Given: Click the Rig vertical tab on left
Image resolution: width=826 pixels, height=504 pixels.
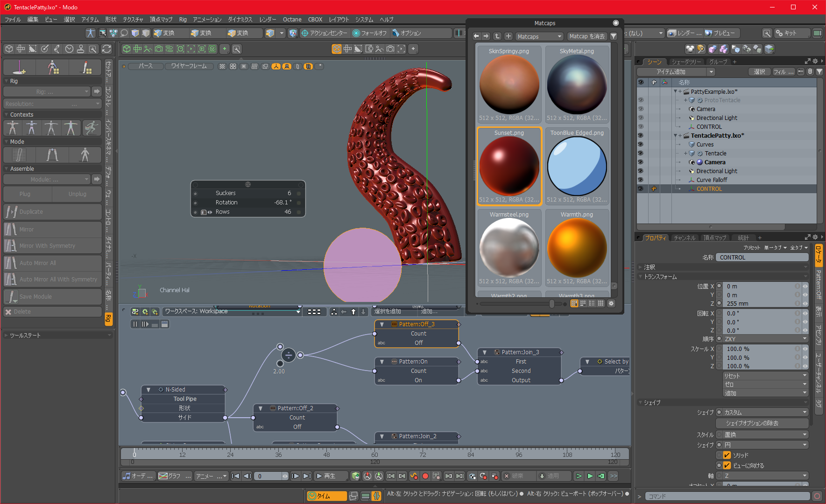Looking at the screenshot, I should click(x=108, y=319).
